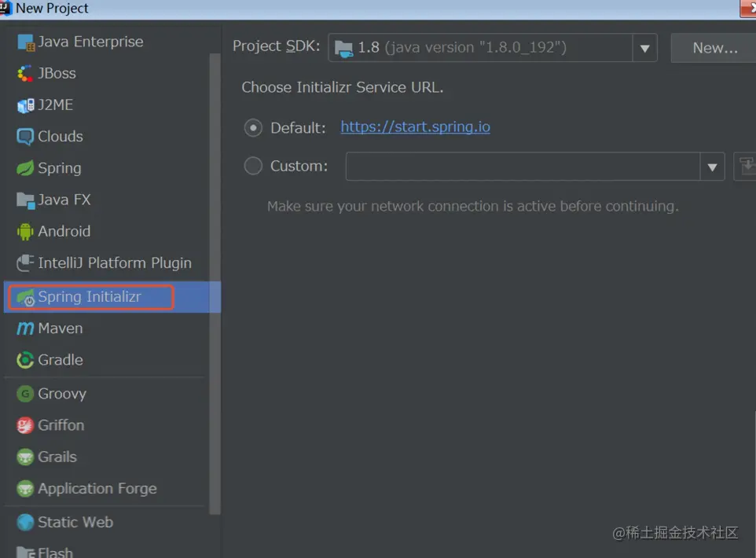
Task: Open the Project SDK dropdown arrow
Action: 644,48
